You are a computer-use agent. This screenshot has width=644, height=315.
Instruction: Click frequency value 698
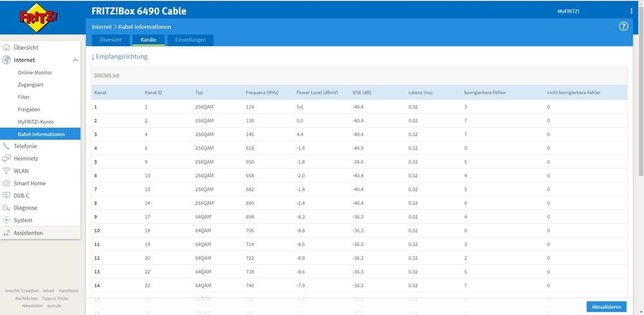coord(249,217)
